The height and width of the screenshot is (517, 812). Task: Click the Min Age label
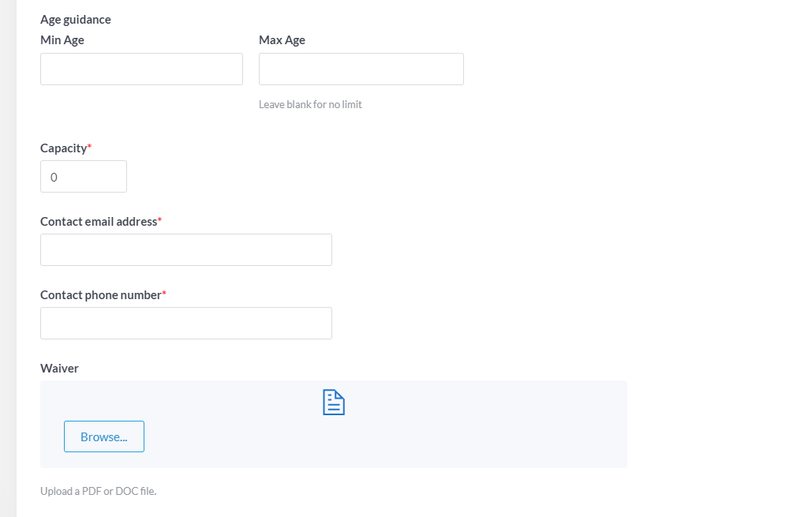62,40
